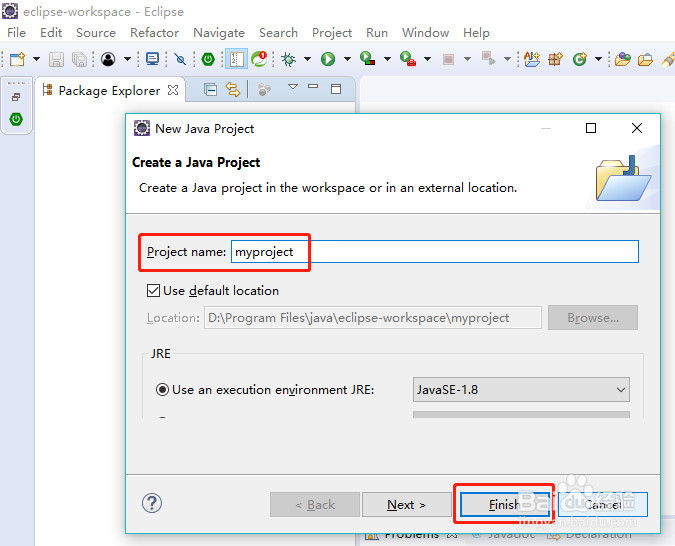Click the Run External Tools icon
Image resolution: width=675 pixels, height=546 pixels.
click(x=408, y=59)
